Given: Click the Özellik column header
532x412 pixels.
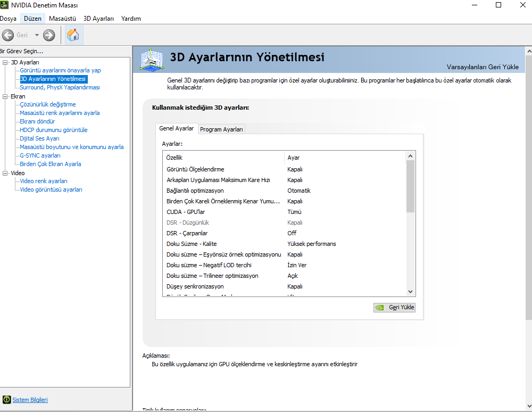Looking at the screenshot, I should pos(223,158).
